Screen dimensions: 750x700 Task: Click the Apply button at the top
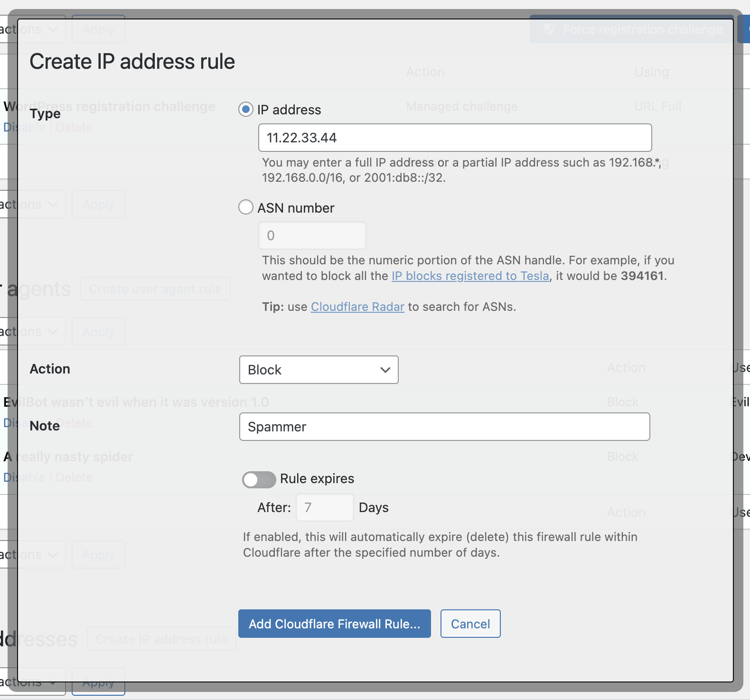tap(98, 29)
